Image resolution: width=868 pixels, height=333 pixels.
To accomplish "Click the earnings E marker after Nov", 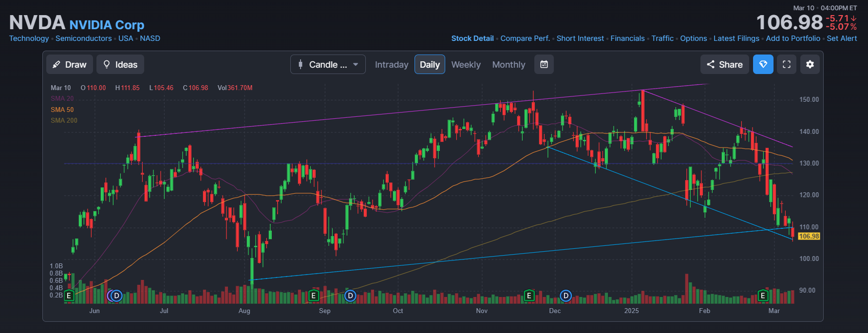I will (x=529, y=296).
